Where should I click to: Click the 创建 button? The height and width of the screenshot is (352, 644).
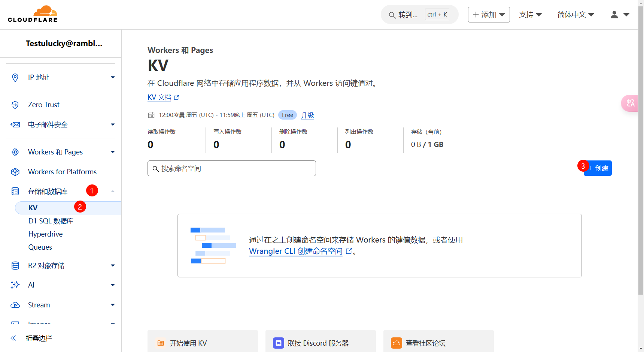(x=598, y=168)
